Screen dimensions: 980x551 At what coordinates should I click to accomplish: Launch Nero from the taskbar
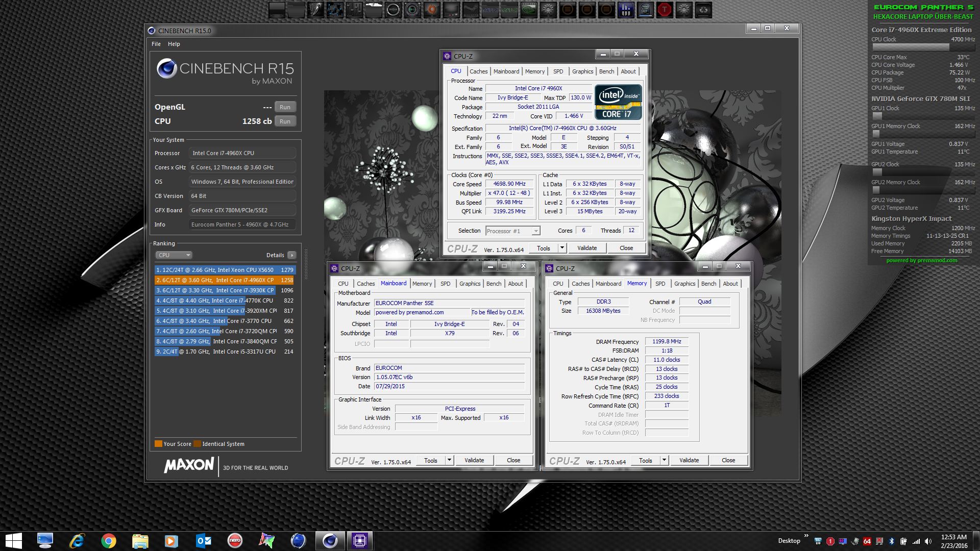[x=235, y=541]
